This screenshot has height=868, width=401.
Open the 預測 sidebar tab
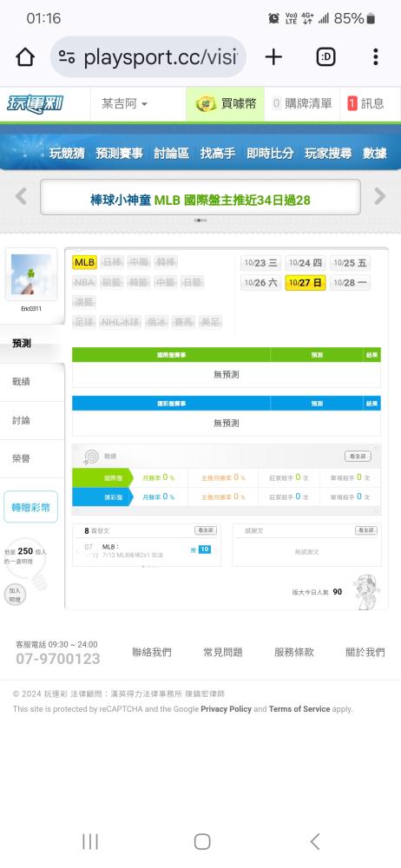coord(32,343)
